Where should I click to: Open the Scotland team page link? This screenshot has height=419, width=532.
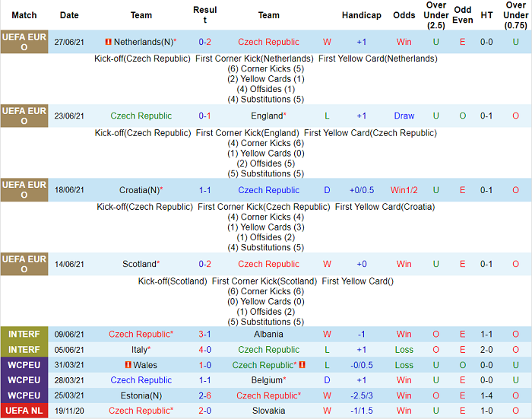[x=140, y=264]
